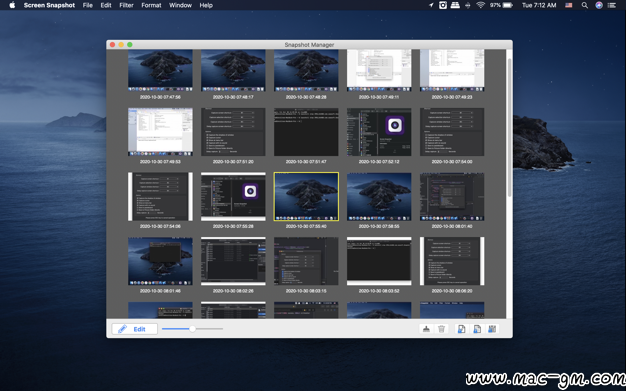Viewport: 626px width, 391px height.
Task: Adjust the thumbnail size slider
Action: pyautogui.click(x=192, y=329)
